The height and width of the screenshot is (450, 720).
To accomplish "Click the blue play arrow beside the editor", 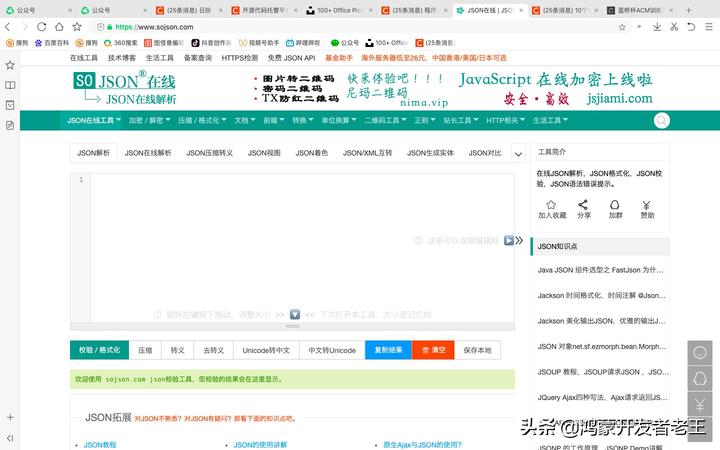I will click(509, 240).
